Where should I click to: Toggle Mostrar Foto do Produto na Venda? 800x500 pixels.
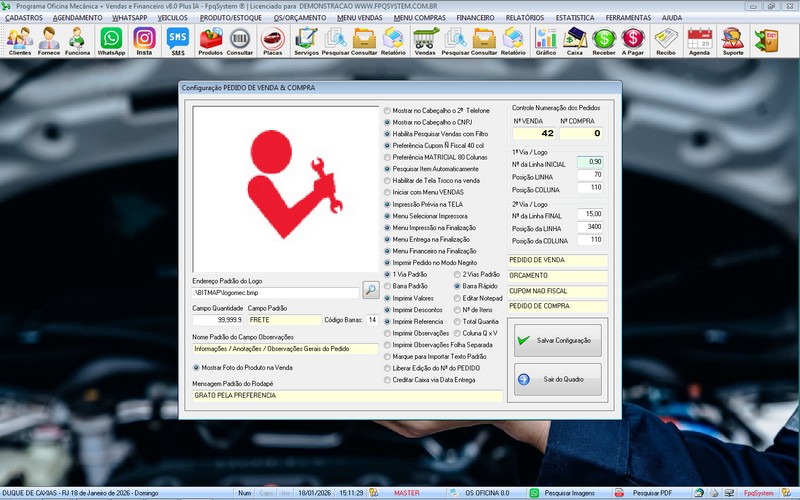pyautogui.click(x=196, y=367)
